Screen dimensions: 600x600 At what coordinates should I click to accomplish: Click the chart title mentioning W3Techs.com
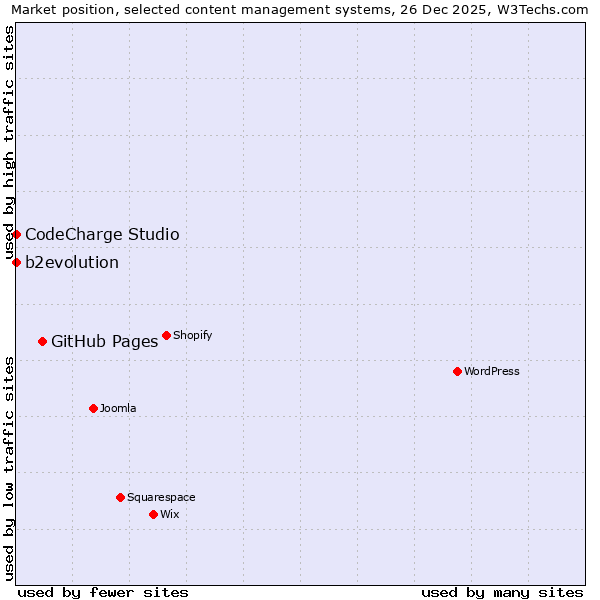tap(300, 10)
